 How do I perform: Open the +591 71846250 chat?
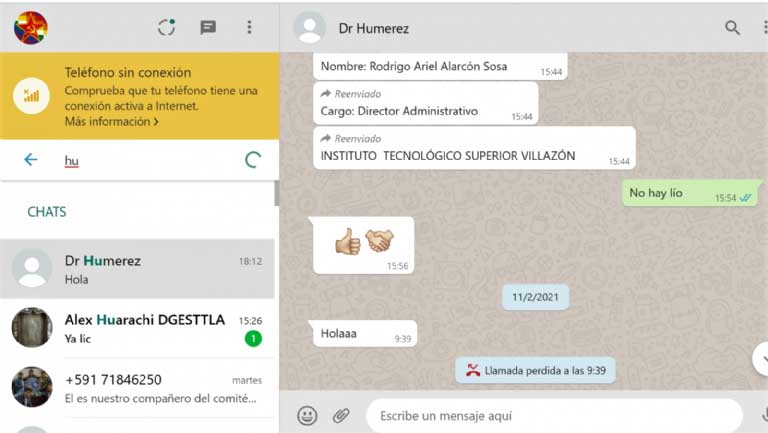(138, 387)
